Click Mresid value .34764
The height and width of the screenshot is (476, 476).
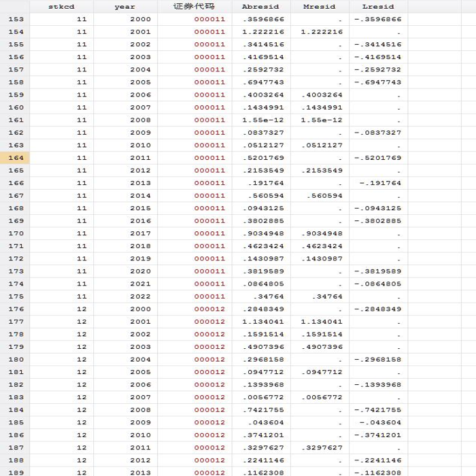pyautogui.click(x=327, y=296)
